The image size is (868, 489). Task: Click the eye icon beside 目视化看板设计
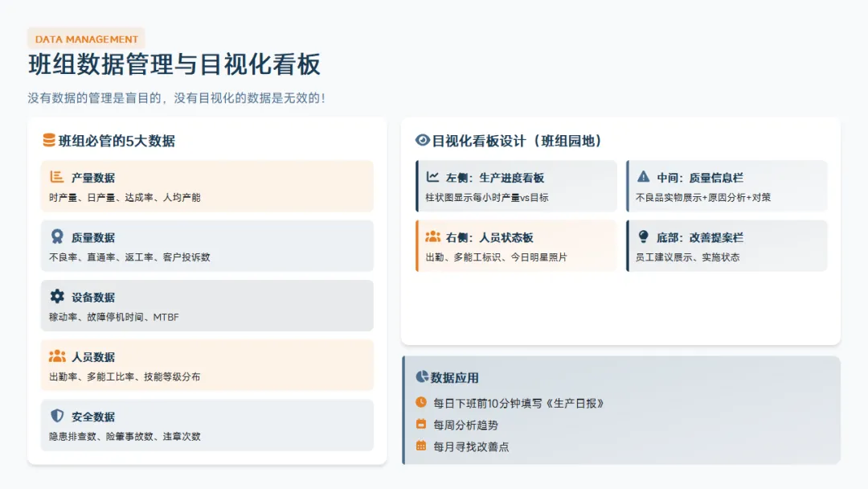tap(423, 141)
